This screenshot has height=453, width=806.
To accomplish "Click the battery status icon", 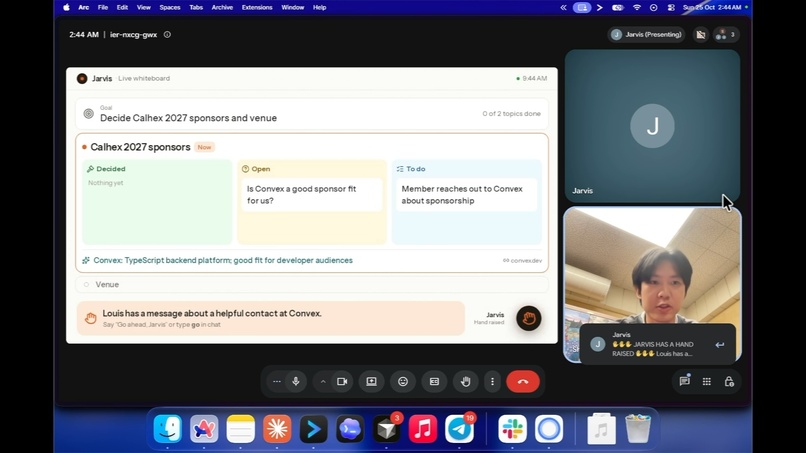I will pos(617,7).
